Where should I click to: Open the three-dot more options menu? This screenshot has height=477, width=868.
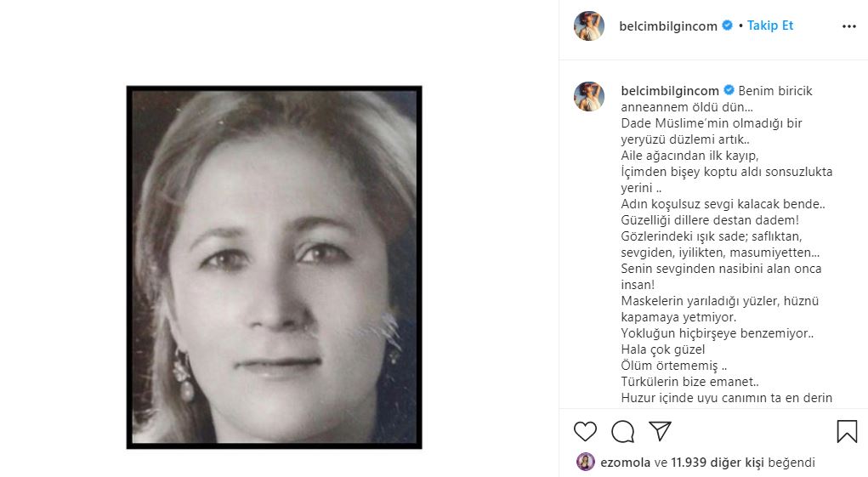848,26
